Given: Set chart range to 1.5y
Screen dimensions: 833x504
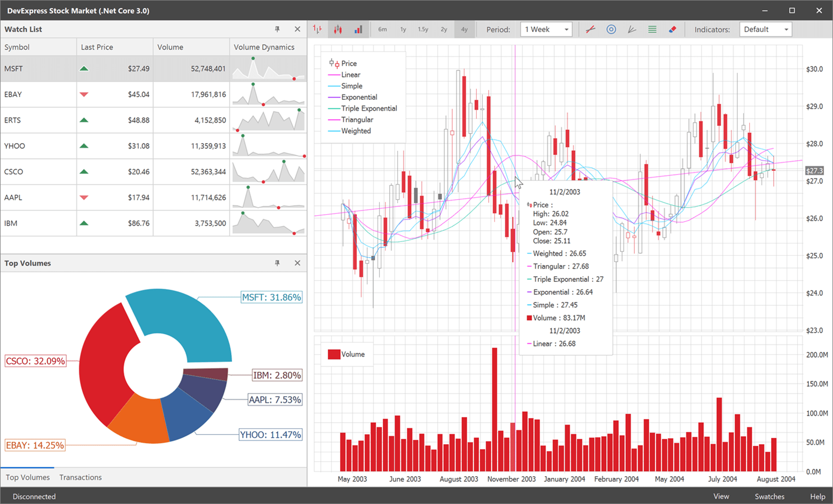Looking at the screenshot, I should pyautogui.click(x=423, y=29).
